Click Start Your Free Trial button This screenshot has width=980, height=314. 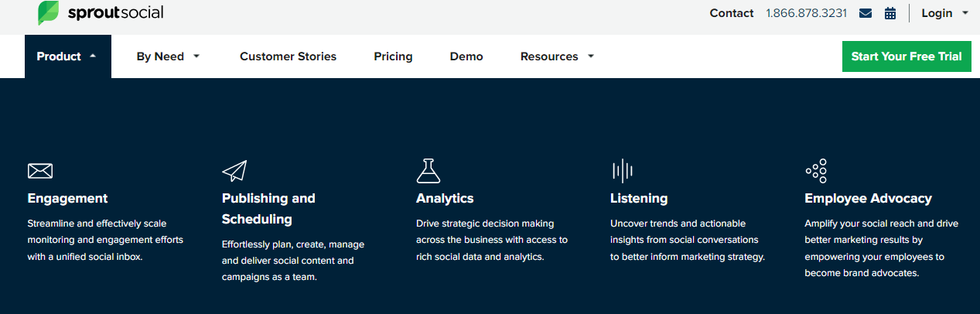pos(907,56)
